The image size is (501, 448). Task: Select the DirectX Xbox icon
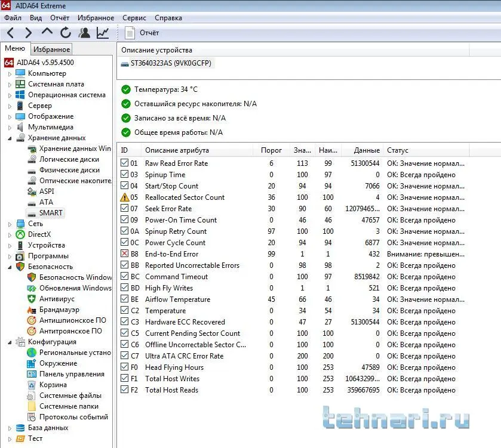pyautogui.click(x=20, y=234)
